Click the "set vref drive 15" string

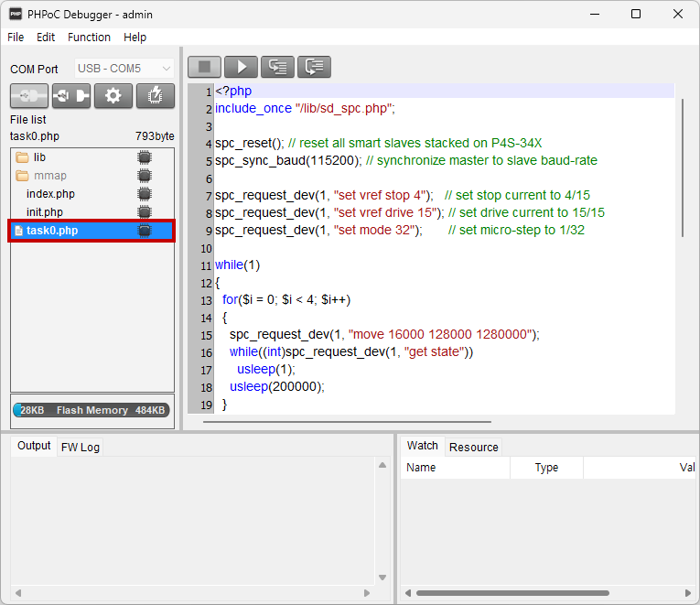pyautogui.click(x=385, y=213)
